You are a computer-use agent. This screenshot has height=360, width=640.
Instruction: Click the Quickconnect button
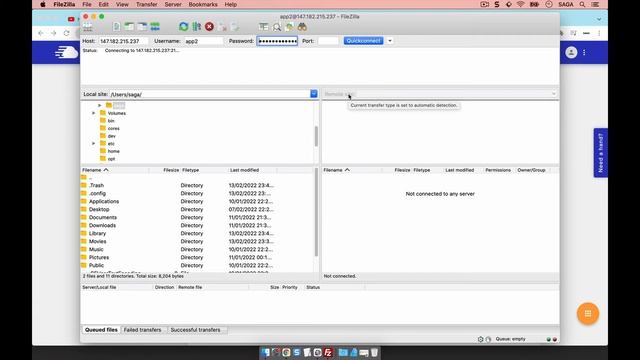[363, 41]
